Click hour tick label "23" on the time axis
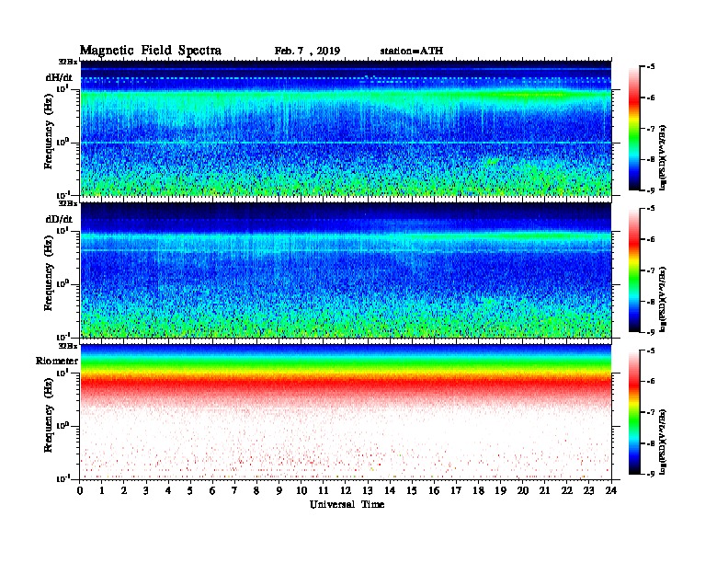 (588, 491)
